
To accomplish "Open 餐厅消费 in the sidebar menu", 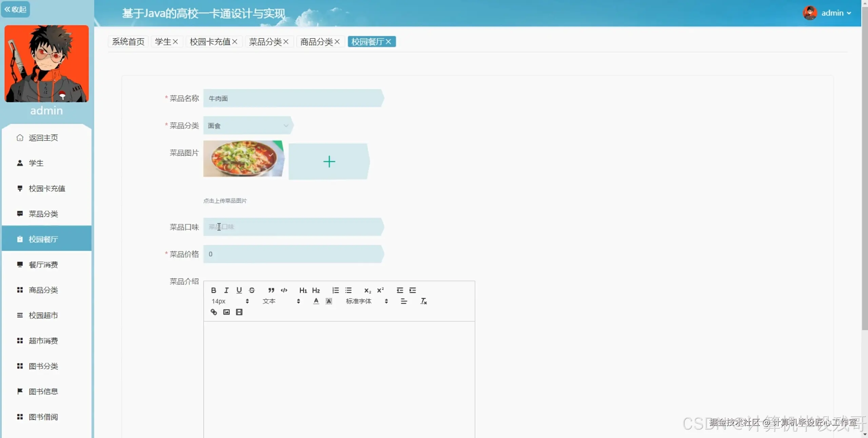I will (43, 265).
